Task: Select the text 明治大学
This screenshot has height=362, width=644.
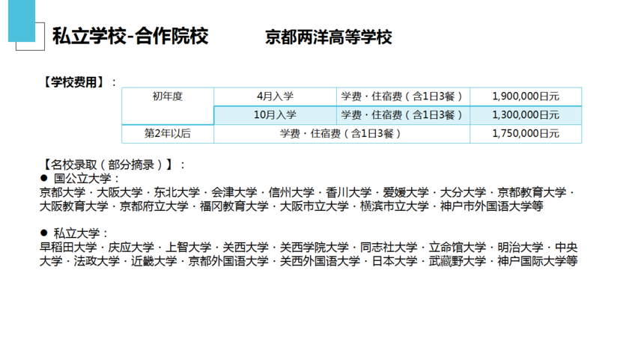Action: [x=520, y=248]
